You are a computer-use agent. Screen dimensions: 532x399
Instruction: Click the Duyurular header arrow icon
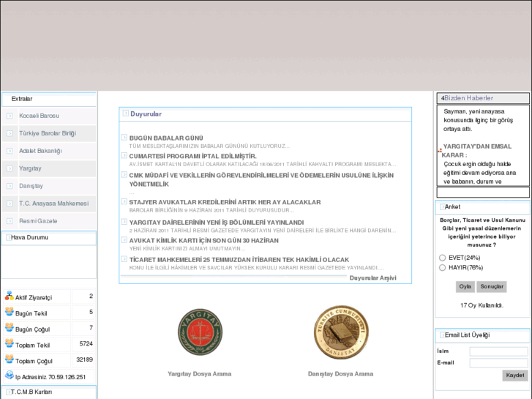click(126, 113)
